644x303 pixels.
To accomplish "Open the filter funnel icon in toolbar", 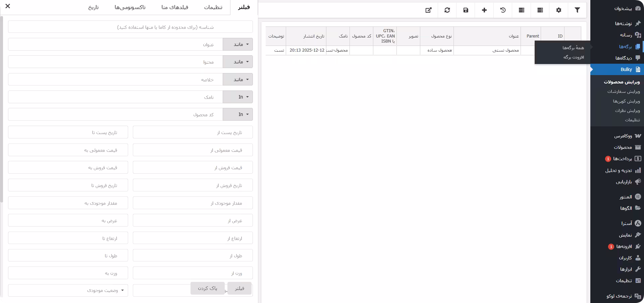I will pos(577,10).
